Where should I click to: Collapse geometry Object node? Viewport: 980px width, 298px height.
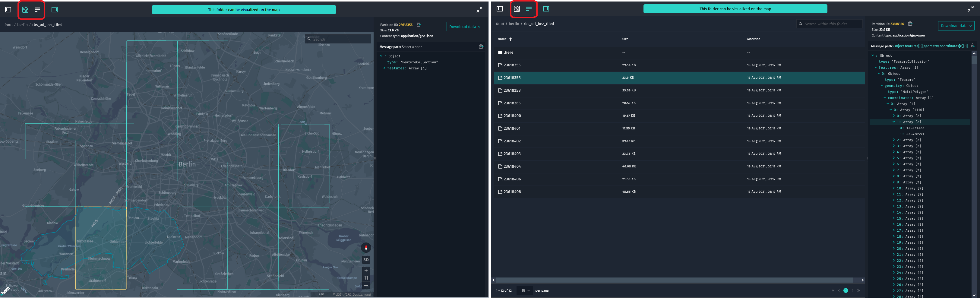point(882,86)
